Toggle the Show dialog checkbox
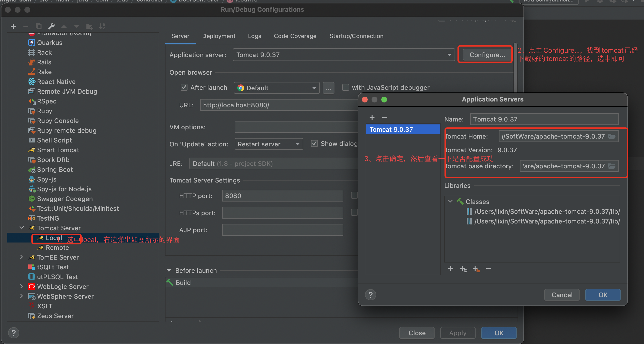The image size is (644, 344). (x=314, y=144)
